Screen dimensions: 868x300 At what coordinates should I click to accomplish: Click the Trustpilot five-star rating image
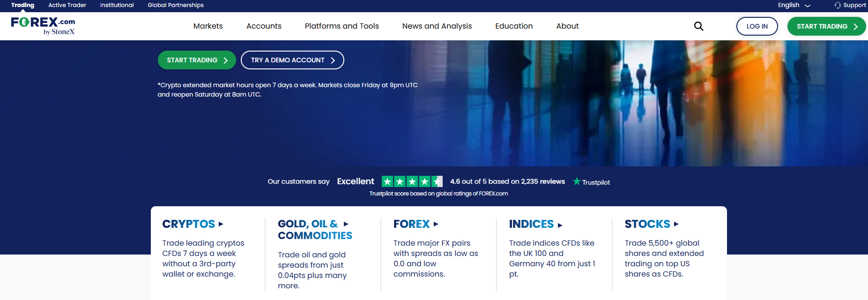(x=412, y=181)
